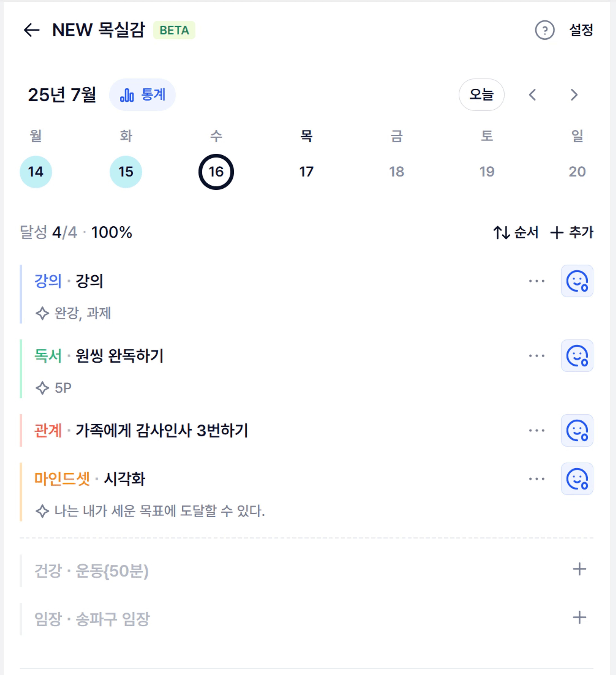
Task: Toggle smiley completion for 강의 goal
Action: (x=577, y=281)
